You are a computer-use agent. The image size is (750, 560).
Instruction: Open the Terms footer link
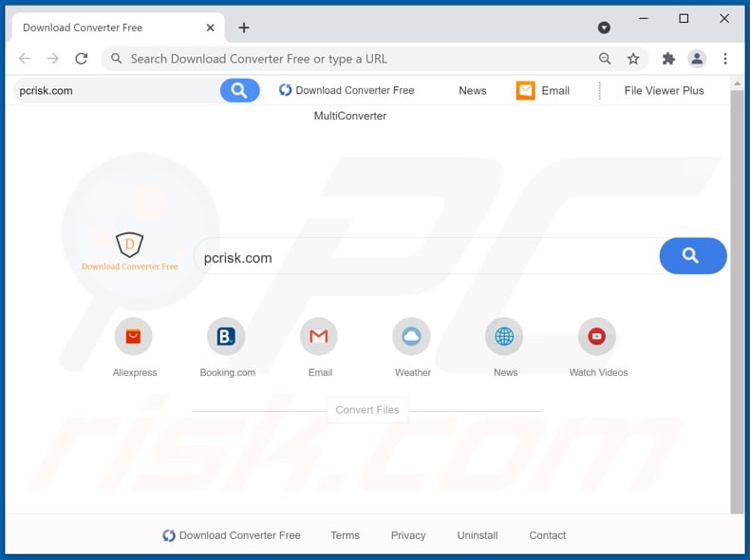(345, 535)
